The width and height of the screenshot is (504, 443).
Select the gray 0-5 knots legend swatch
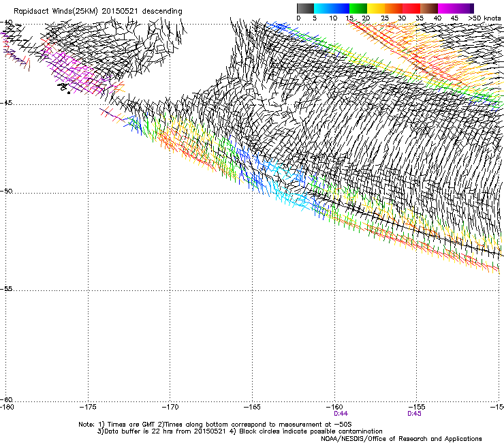click(x=305, y=8)
